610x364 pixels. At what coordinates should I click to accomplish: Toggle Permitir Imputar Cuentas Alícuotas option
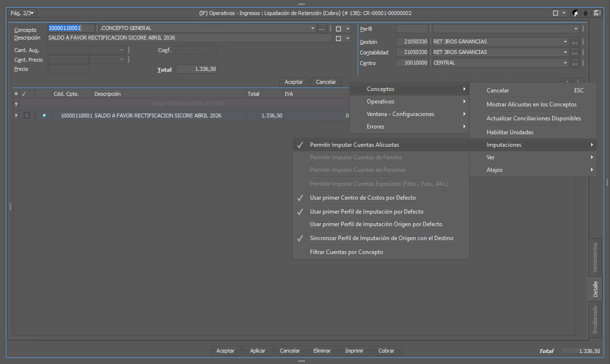click(x=381, y=145)
